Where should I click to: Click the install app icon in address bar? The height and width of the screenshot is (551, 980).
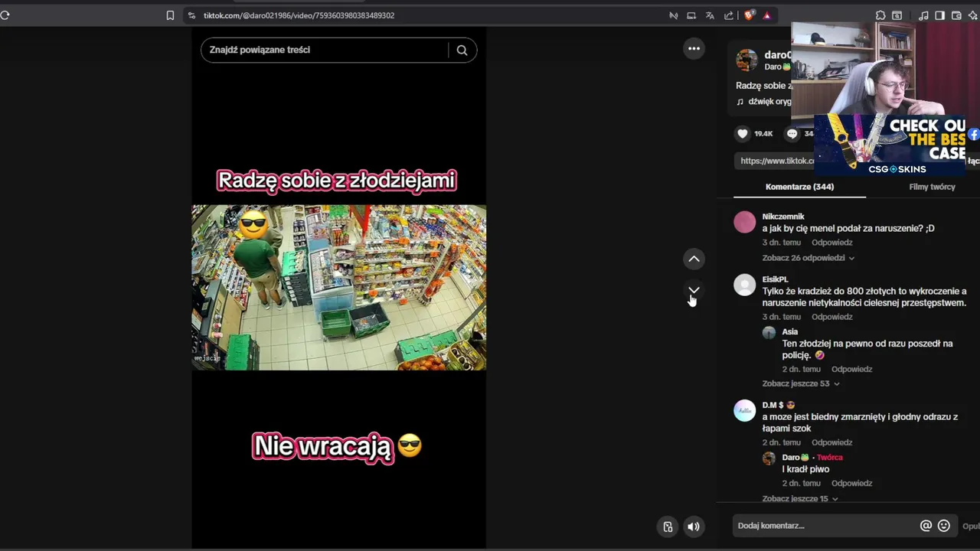pos(691,15)
